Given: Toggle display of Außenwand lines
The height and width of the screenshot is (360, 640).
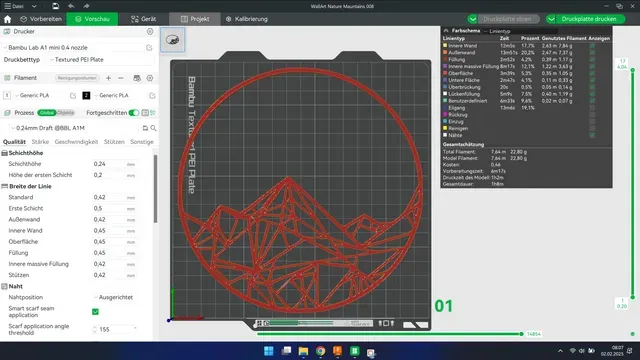Looking at the screenshot, I should pyautogui.click(x=592, y=53).
